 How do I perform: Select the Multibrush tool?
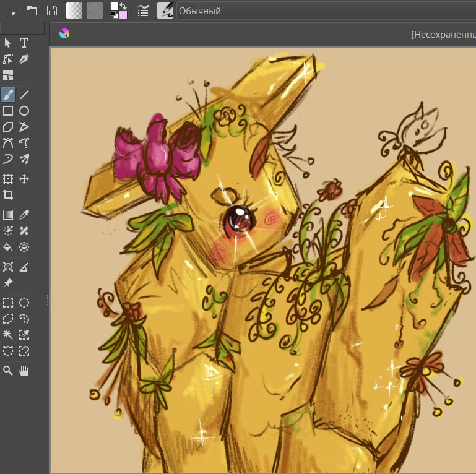(24, 159)
